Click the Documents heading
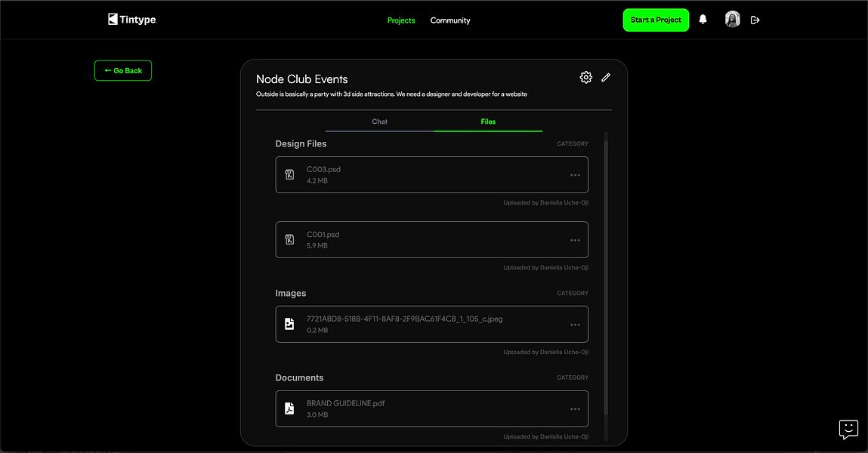868x453 pixels. tap(299, 377)
